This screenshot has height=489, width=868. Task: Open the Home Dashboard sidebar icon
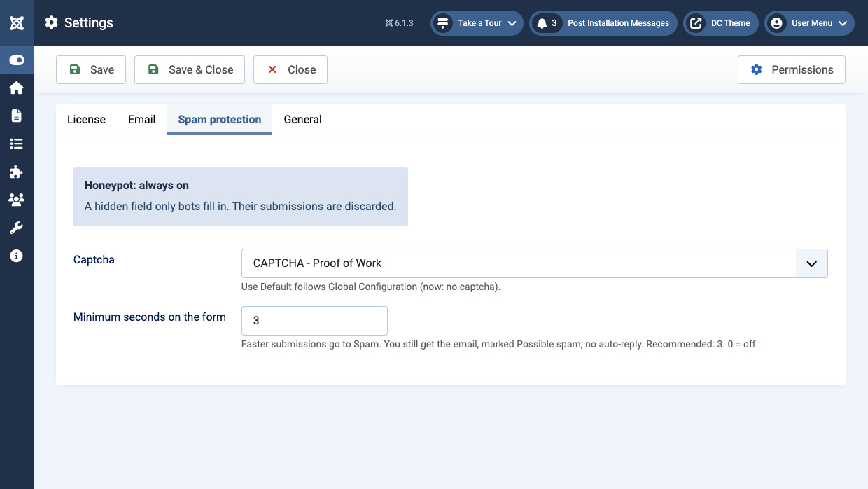coord(17,88)
